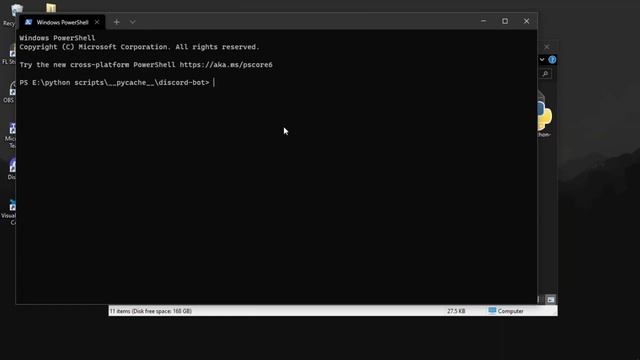Close the Windows PowerShell tab

point(97,22)
